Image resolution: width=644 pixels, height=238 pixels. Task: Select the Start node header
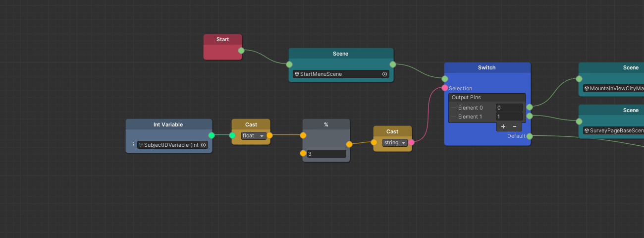click(223, 39)
